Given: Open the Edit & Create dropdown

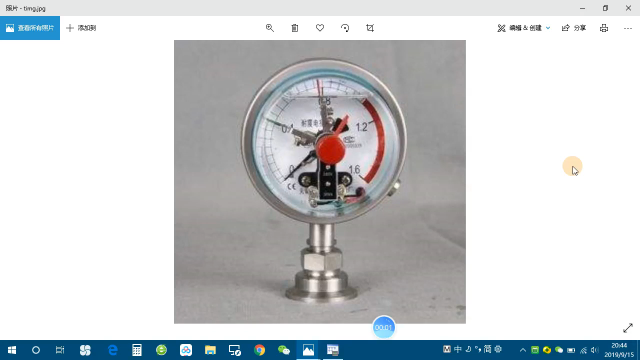Looking at the screenshot, I should (x=524, y=28).
